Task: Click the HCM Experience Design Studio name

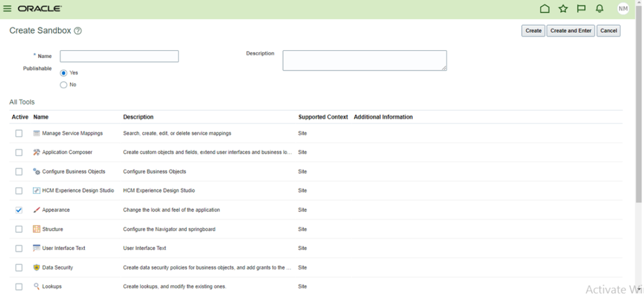Action: pyautogui.click(x=78, y=191)
